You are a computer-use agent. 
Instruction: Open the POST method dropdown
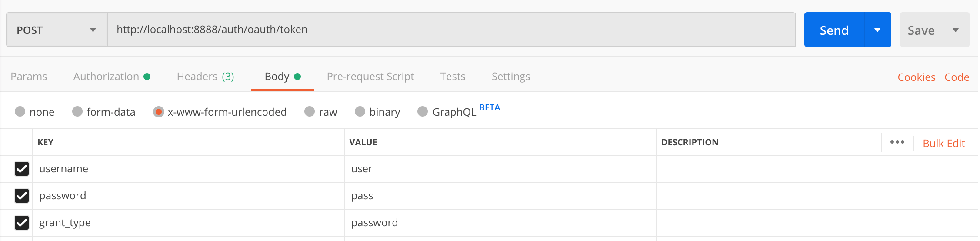pyautogui.click(x=57, y=30)
